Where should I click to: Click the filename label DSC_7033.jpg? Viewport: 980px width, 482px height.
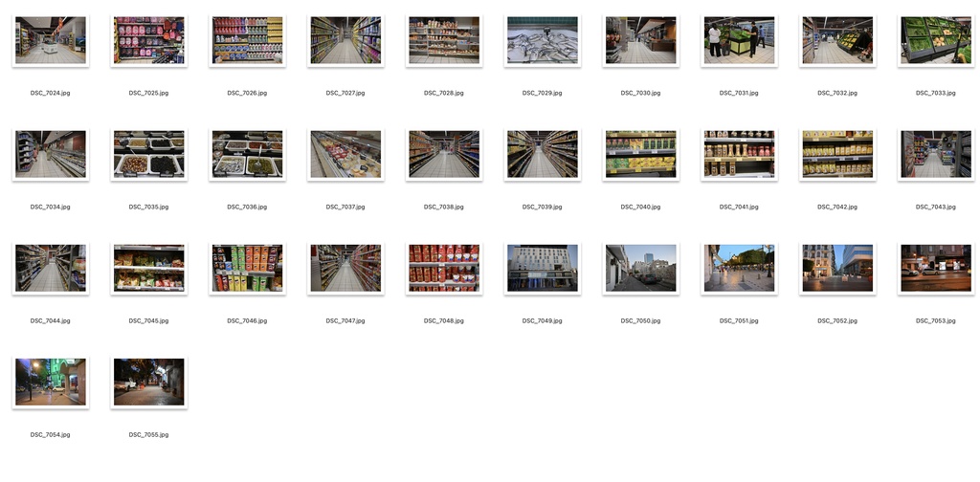pyautogui.click(x=936, y=93)
